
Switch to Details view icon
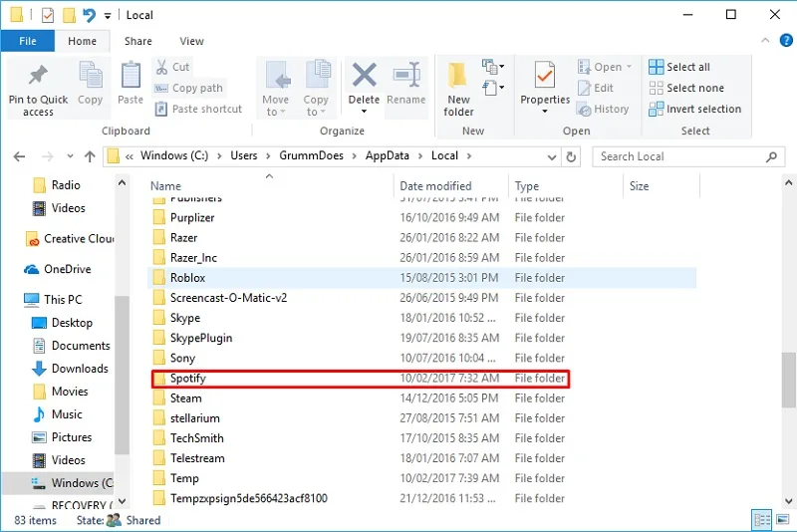(x=762, y=520)
